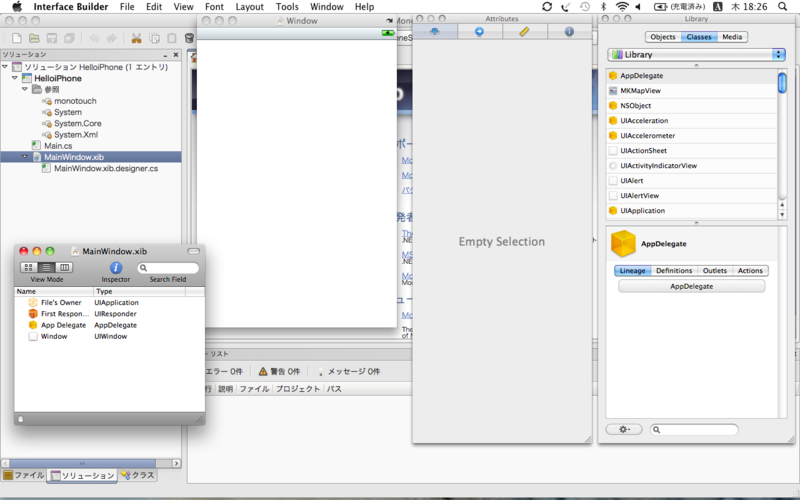Open the Layout menu
The height and width of the screenshot is (500, 800).
coord(249,7)
